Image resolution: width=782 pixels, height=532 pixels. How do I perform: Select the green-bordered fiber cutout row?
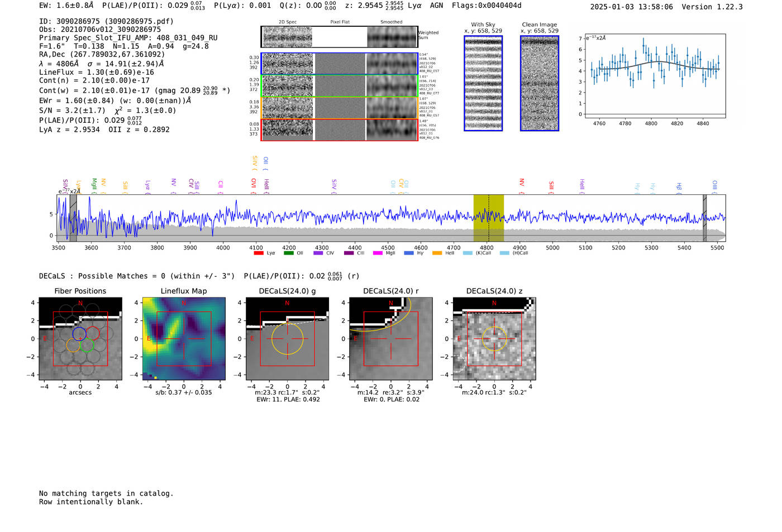(x=340, y=85)
